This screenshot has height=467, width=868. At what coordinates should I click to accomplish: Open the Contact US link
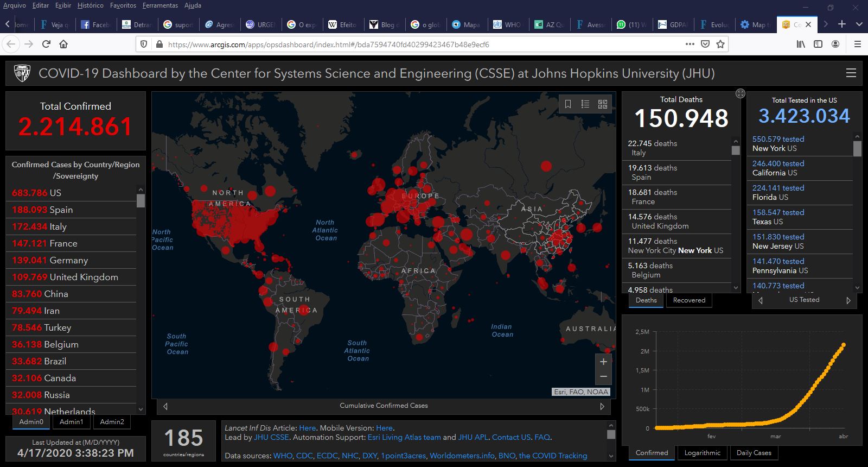pyautogui.click(x=511, y=437)
